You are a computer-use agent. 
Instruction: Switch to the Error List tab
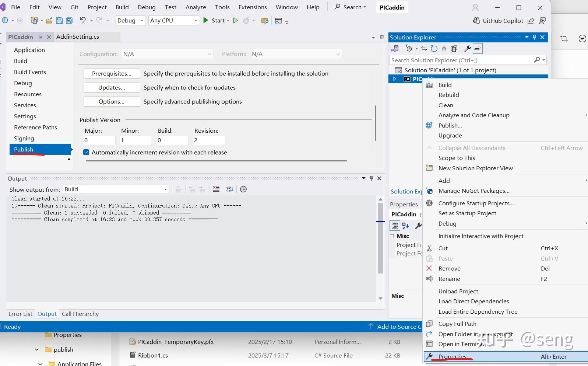click(20, 314)
